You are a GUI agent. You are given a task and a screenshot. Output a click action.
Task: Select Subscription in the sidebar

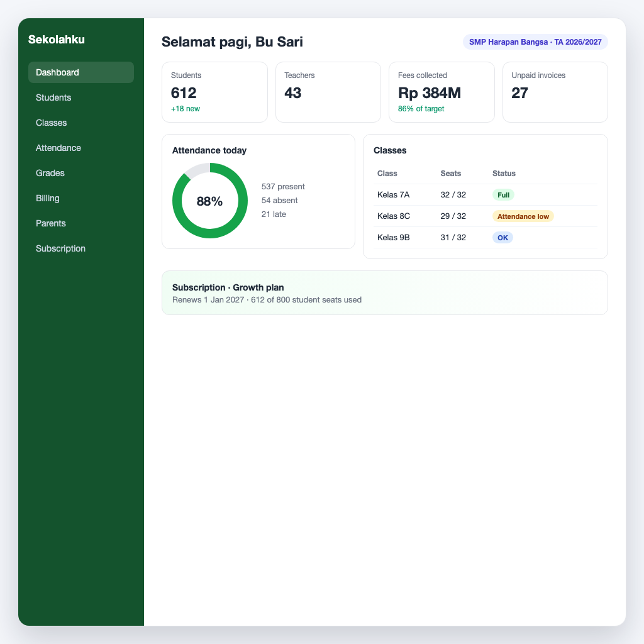[81, 248]
